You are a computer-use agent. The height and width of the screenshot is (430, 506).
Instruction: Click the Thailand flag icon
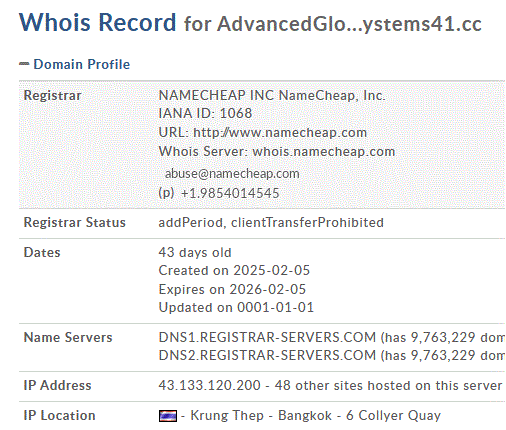point(168,416)
